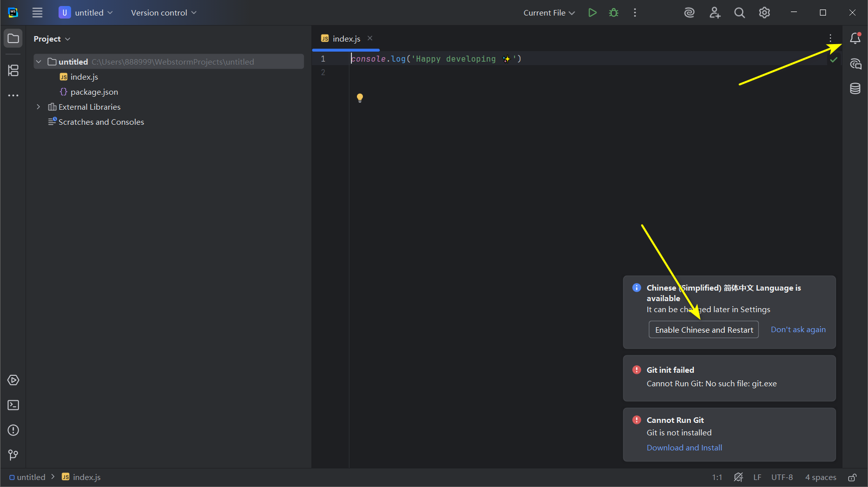Expand External Libraries node
This screenshot has width=868, height=487.
click(x=39, y=107)
